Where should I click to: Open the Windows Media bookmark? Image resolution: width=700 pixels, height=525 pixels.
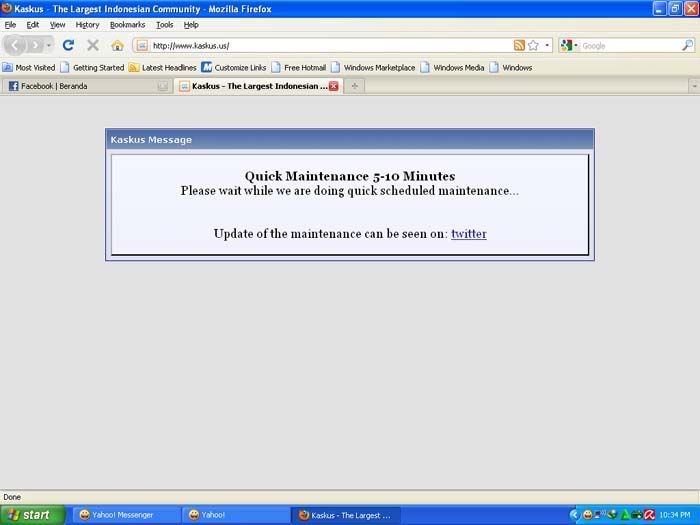[x=452, y=67]
